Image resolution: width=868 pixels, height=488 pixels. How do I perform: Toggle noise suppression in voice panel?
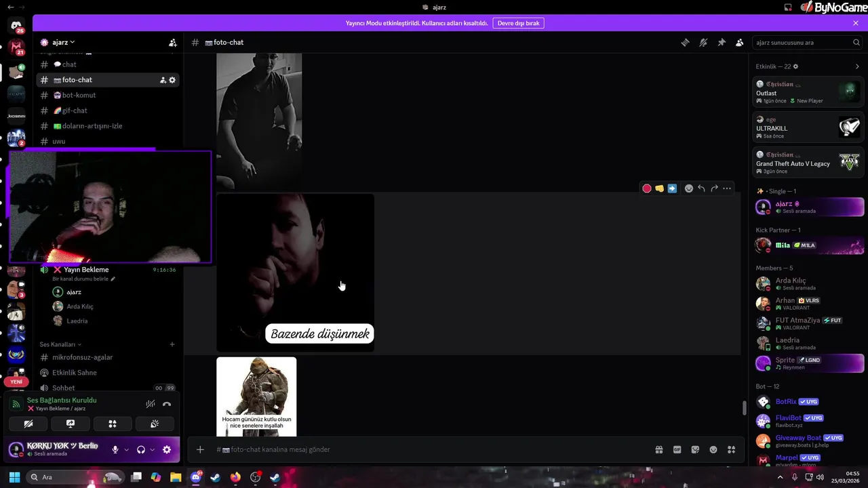pyautogui.click(x=151, y=404)
